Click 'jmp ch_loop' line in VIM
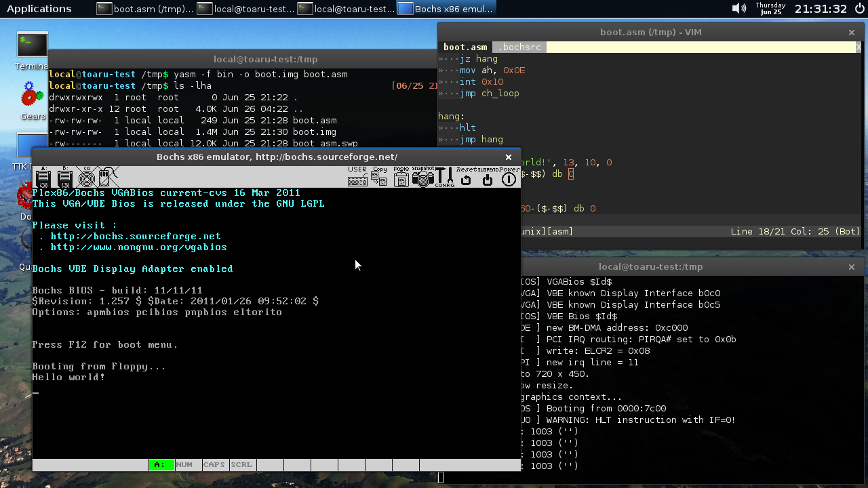 point(489,93)
